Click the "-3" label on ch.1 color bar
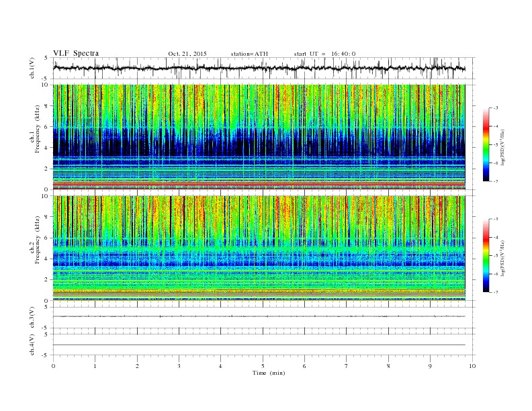532x411 pixels. coord(496,108)
